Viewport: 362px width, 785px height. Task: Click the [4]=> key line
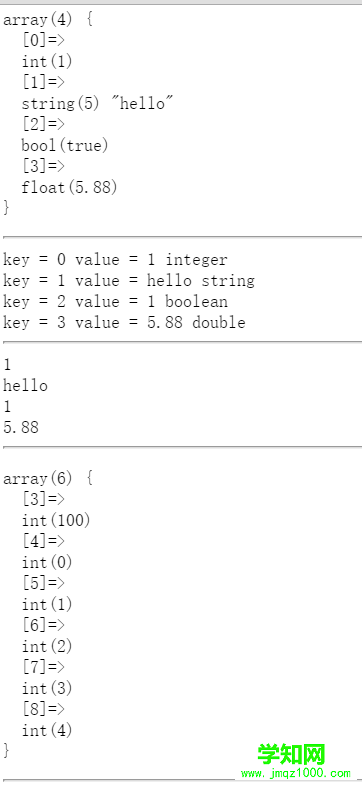[43, 542]
